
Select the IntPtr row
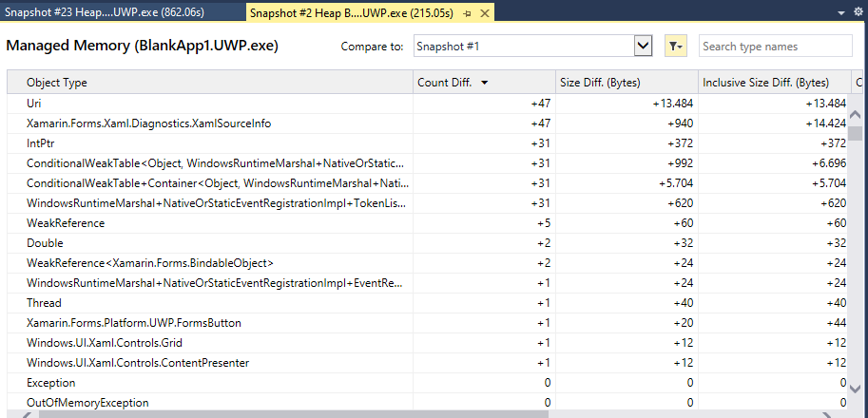[x=426, y=143]
